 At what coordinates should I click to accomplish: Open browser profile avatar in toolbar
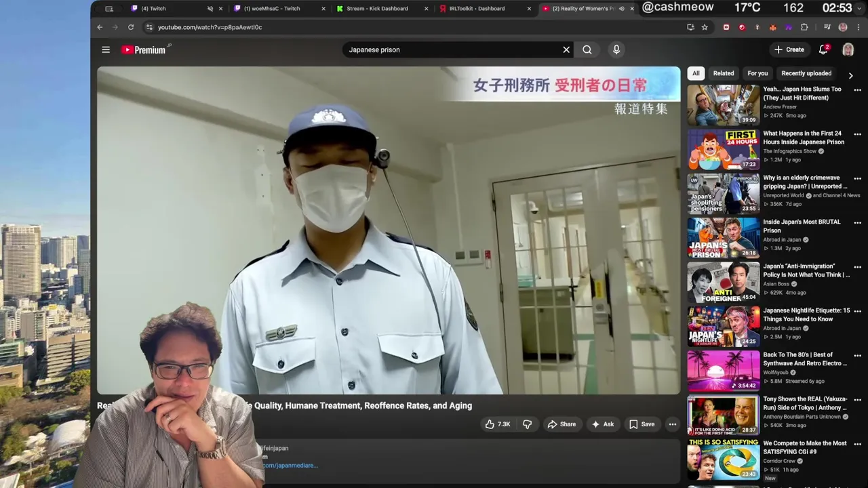point(843,27)
